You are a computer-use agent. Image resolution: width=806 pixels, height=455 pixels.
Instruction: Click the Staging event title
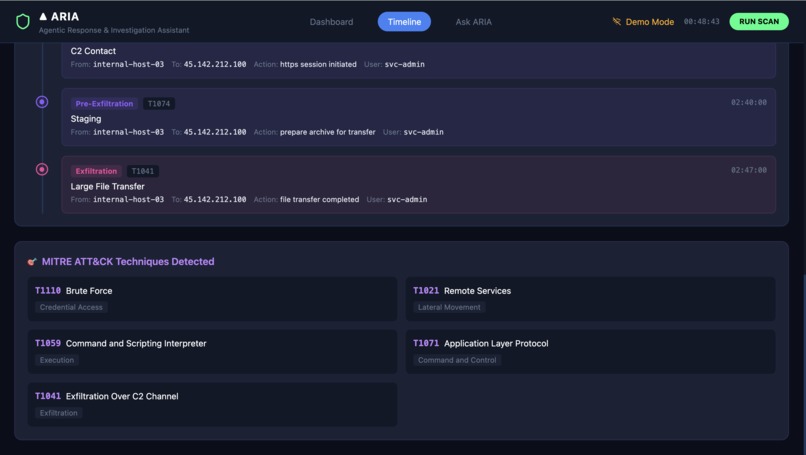tap(86, 119)
